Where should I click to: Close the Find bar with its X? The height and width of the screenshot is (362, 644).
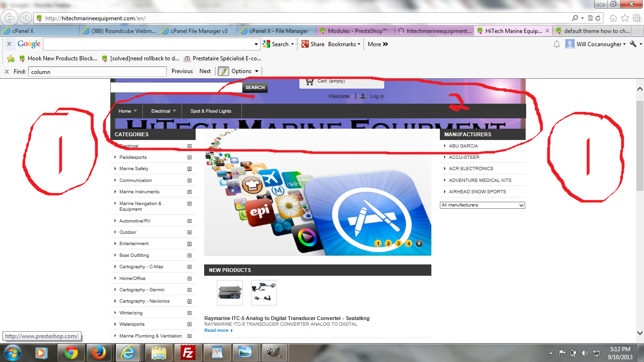[x=7, y=72]
